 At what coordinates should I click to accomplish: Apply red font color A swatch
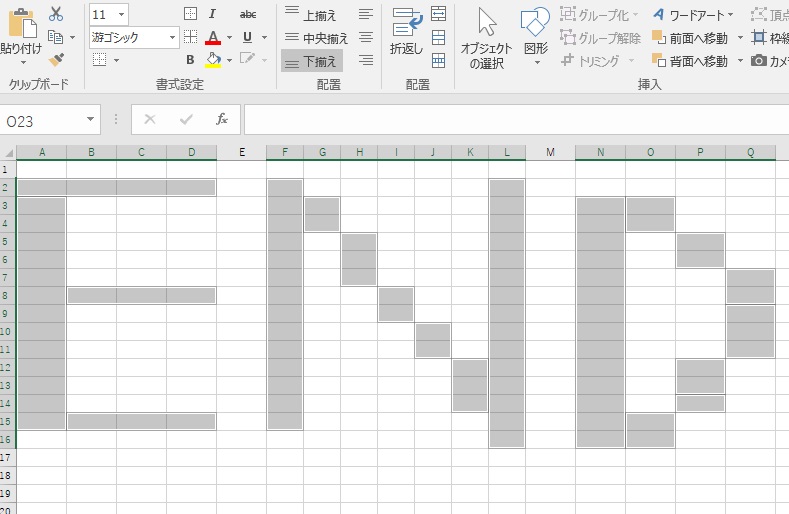tap(213, 37)
